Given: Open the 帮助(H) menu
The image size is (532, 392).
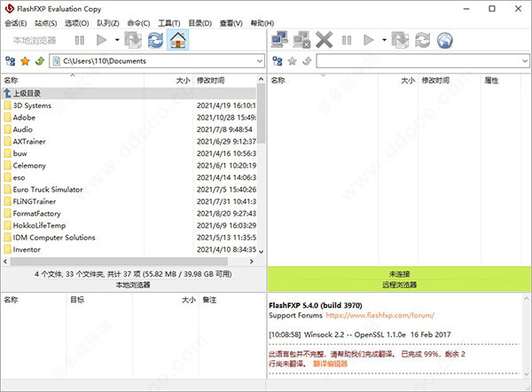Looking at the screenshot, I should click(x=262, y=23).
